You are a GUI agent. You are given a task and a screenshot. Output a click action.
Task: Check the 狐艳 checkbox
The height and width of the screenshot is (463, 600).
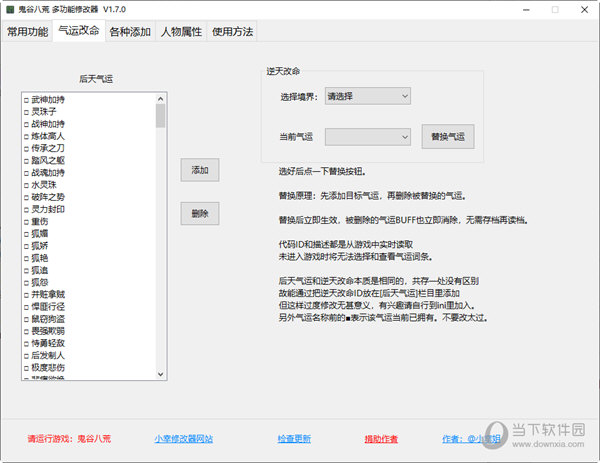[x=26, y=259]
